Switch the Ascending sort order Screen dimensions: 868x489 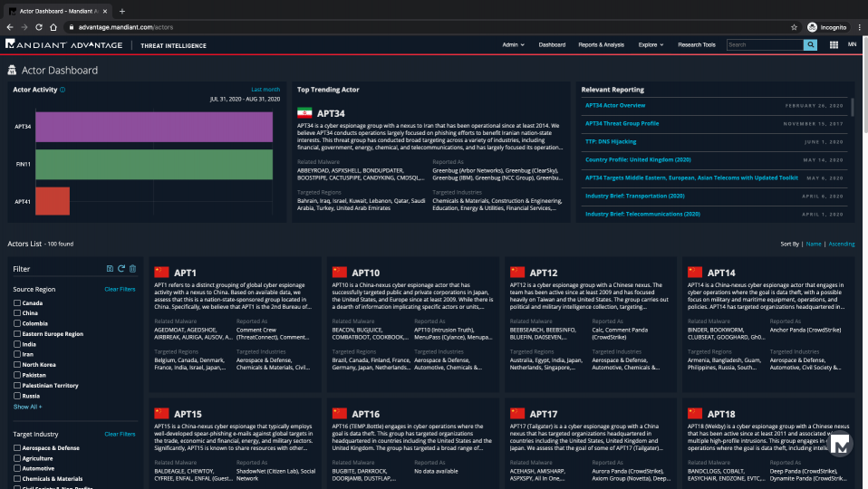(x=842, y=244)
